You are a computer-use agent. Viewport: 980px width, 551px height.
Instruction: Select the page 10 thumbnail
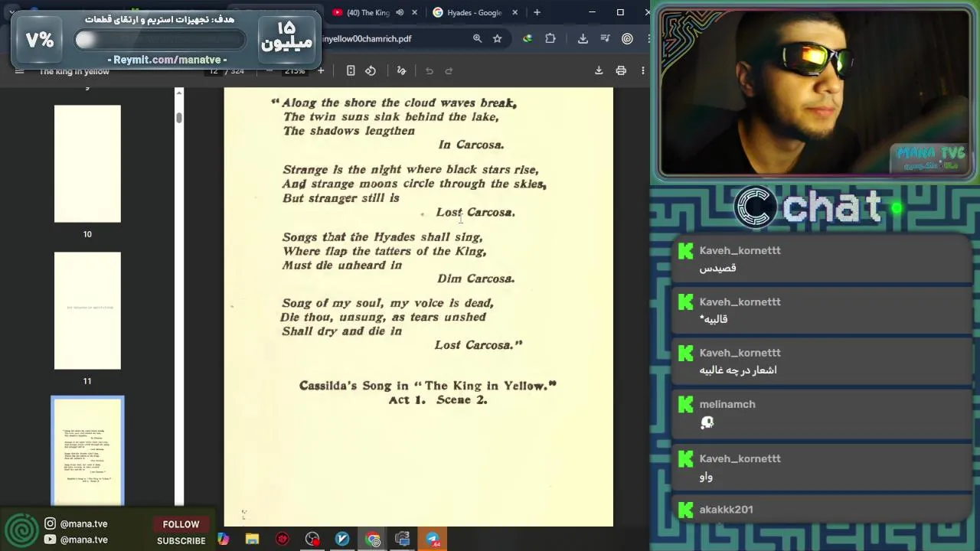[x=87, y=164]
